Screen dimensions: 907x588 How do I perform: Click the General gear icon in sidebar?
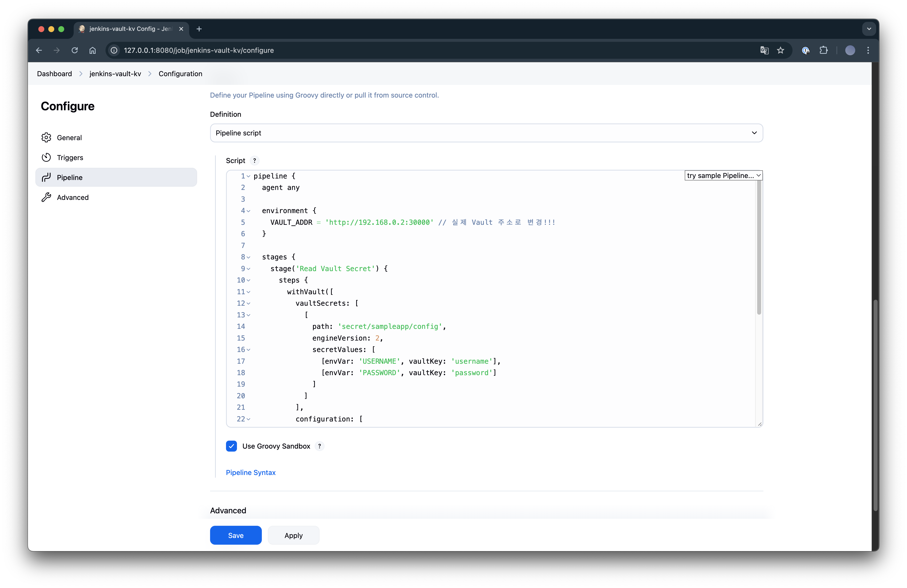coord(46,138)
